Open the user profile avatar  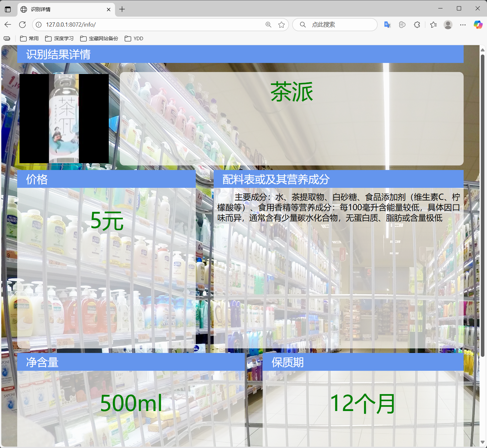tap(448, 25)
